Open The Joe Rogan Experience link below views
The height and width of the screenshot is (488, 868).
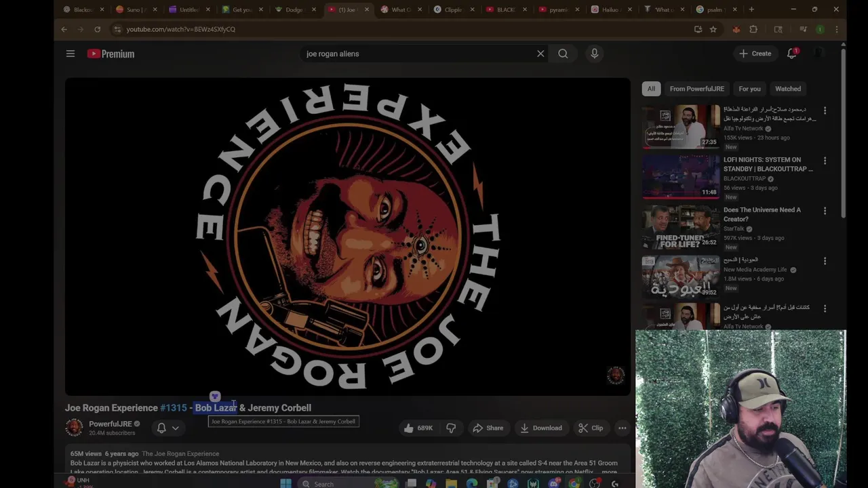[180, 453]
